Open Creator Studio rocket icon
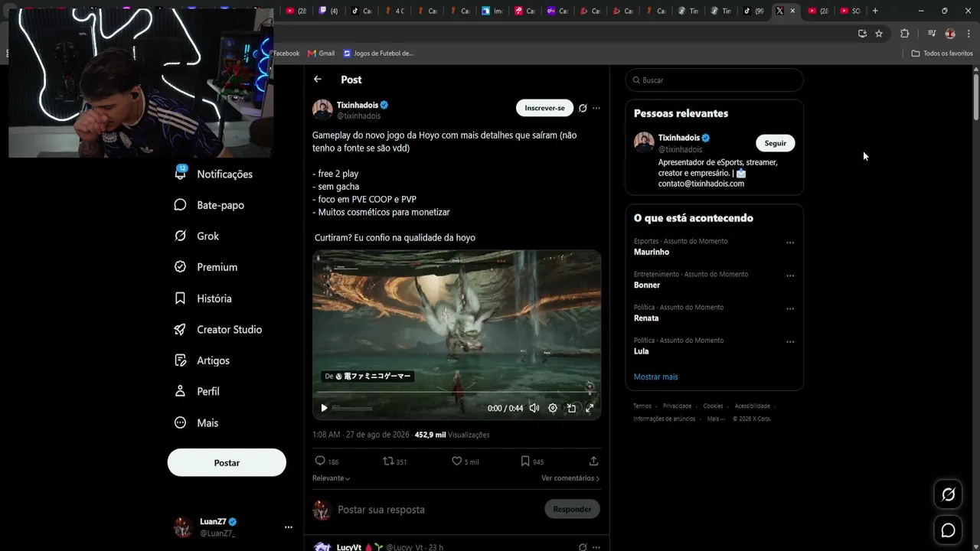Image resolution: width=980 pixels, height=551 pixels. [180, 329]
